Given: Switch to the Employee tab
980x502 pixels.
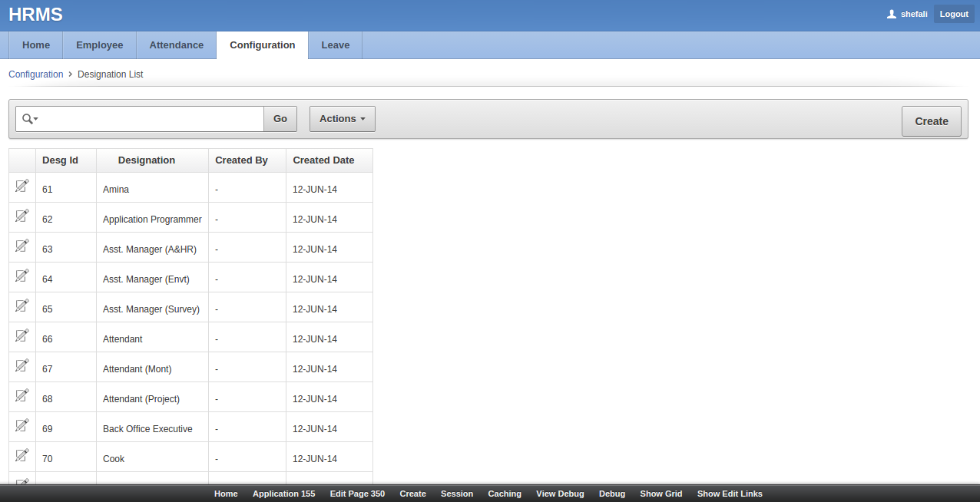Looking at the screenshot, I should [99, 45].
